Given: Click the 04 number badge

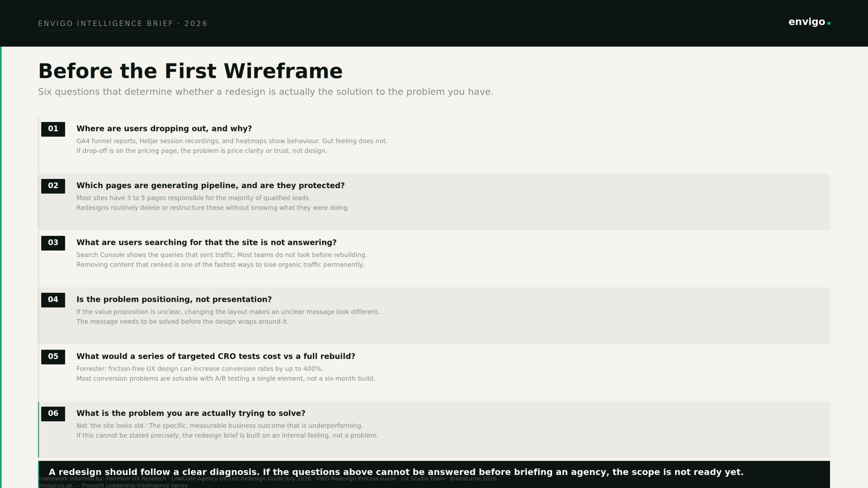Looking at the screenshot, I should (53, 300).
